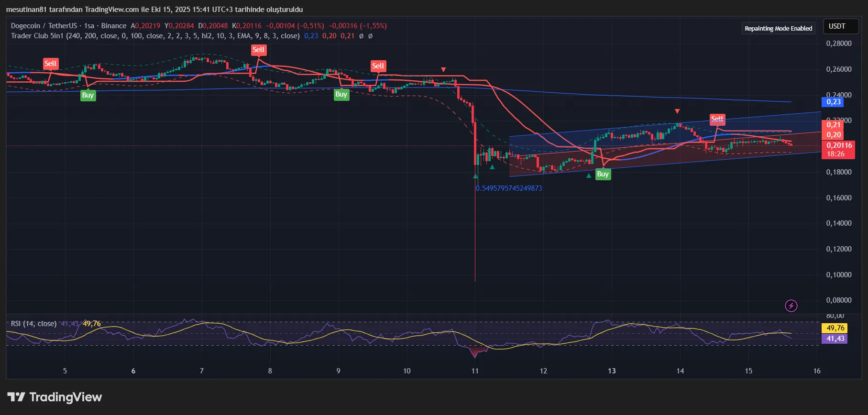Click the green Buy marker near date 13
868x415 pixels.
tap(603, 174)
